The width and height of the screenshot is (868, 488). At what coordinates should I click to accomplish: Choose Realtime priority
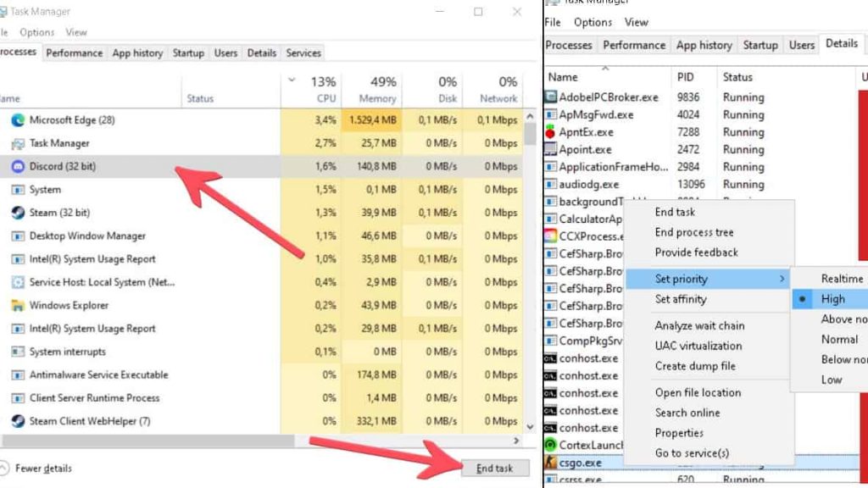coord(842,279)
